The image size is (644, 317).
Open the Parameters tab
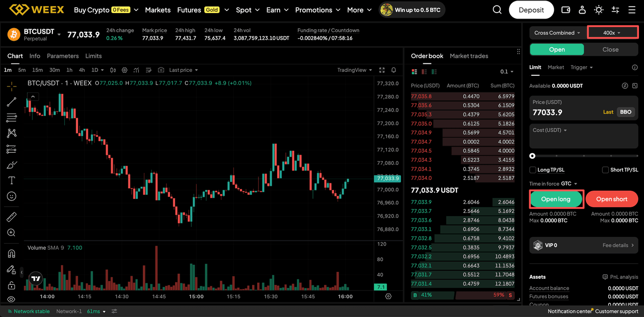point(63,56)
